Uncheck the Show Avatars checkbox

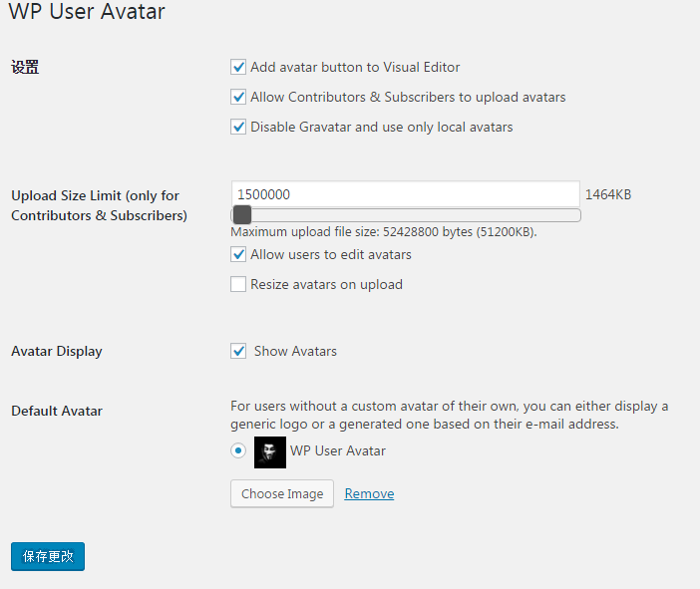(x=238, y=351)
